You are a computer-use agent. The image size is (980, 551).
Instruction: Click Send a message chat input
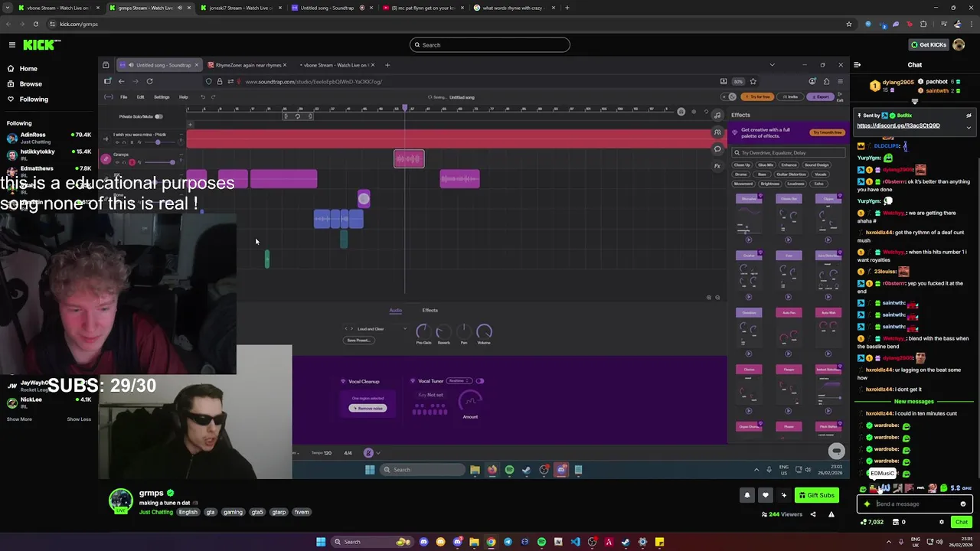(915, 504)
